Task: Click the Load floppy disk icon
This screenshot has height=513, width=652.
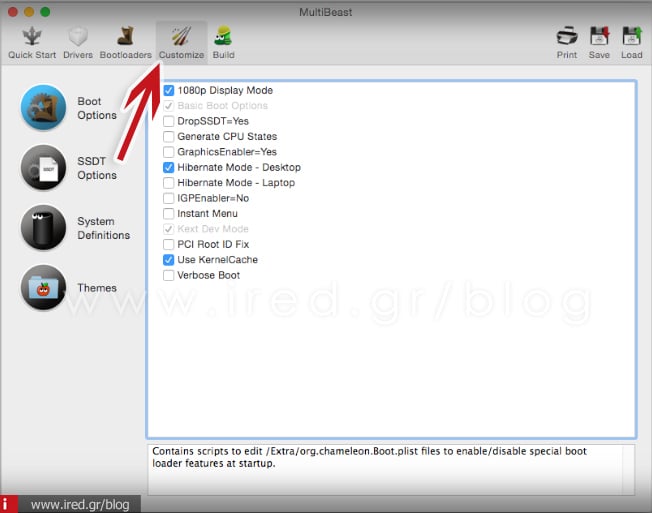Action: tap(631, 37)
